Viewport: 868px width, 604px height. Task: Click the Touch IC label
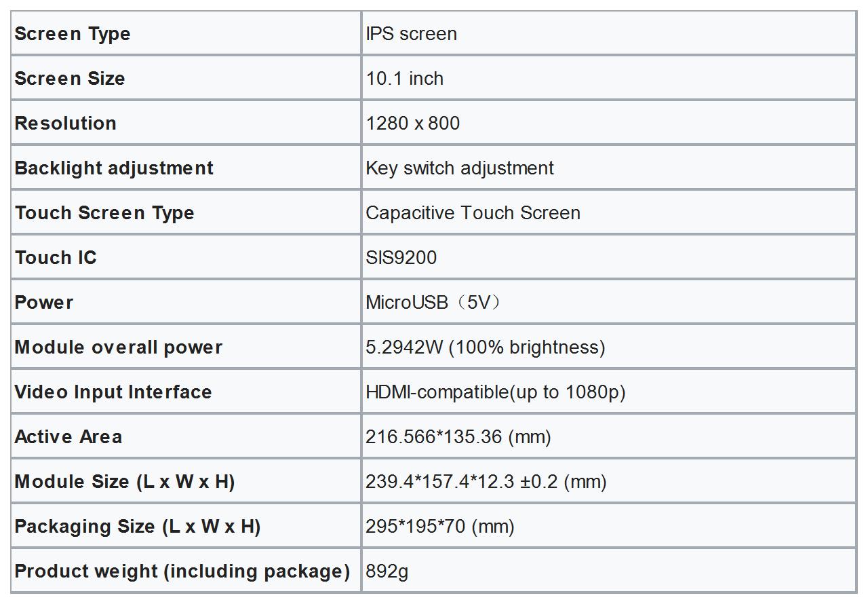click(x=56, y=258)
